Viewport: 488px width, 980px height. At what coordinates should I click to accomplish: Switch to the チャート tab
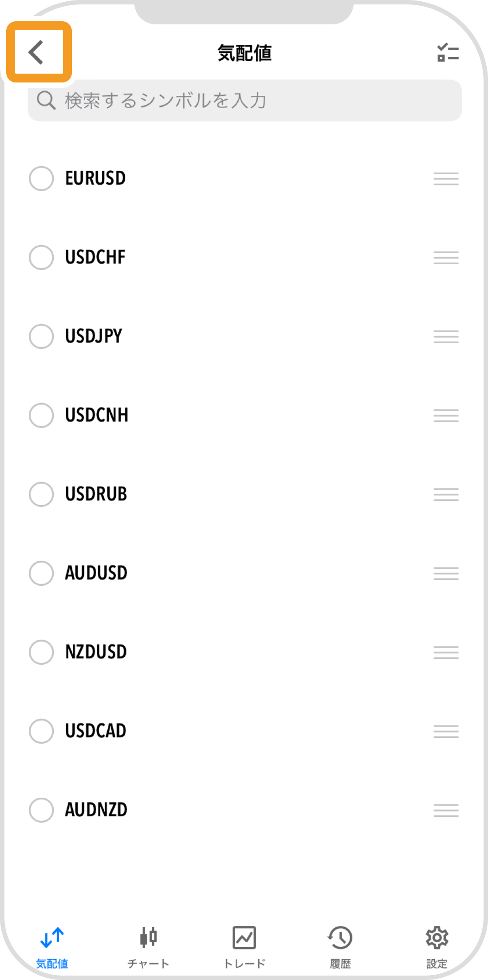148,947
